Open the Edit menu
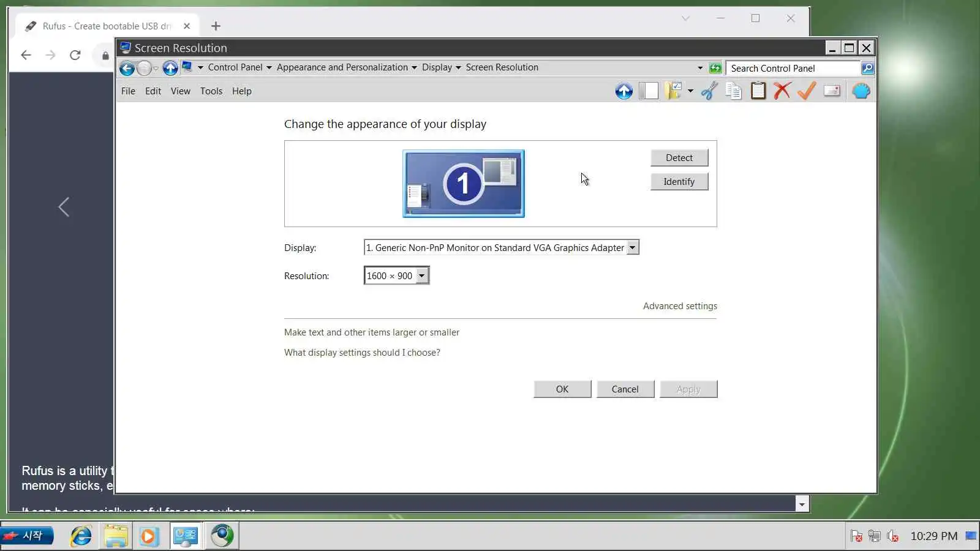This screenshot has width=980, height=551. coord(153,91)
